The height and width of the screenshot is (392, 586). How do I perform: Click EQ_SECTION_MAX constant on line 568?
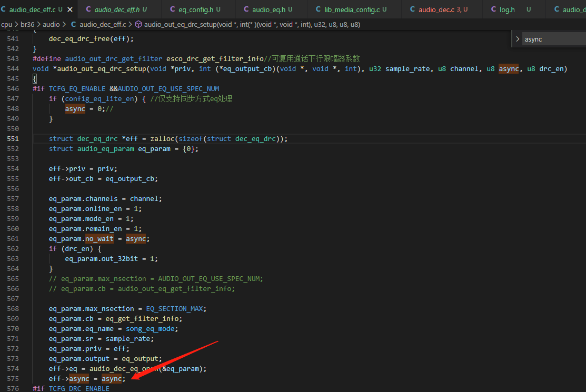coord(174,309)
